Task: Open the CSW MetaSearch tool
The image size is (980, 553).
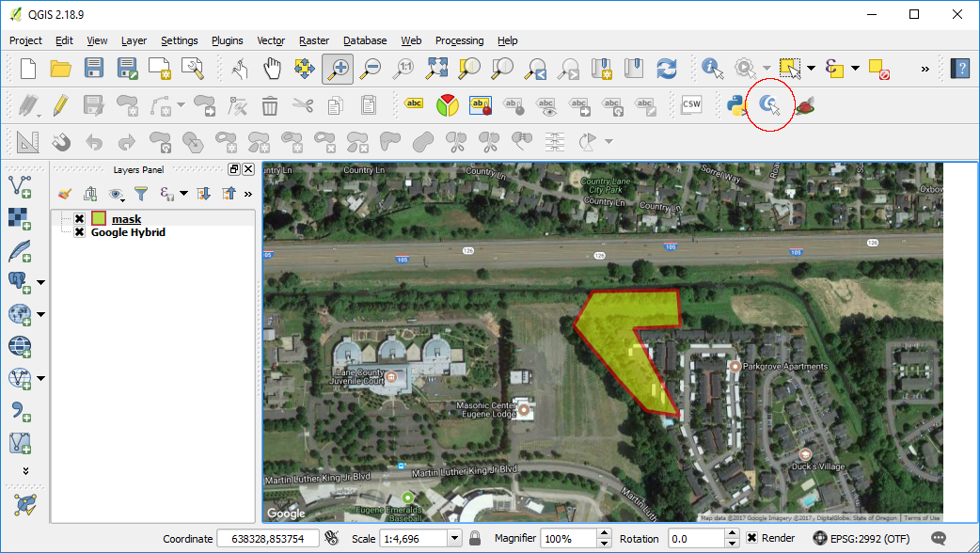Action: [x=691, y=104]
